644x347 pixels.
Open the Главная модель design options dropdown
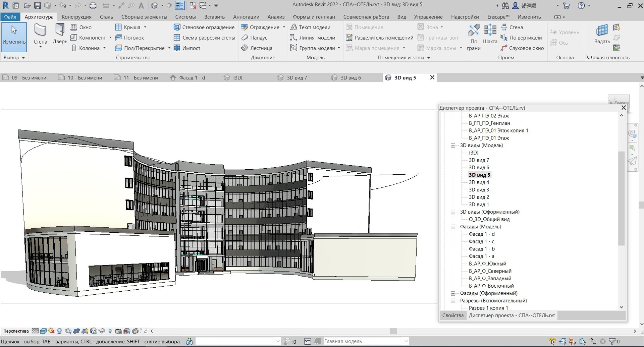(x=406, y=341)
